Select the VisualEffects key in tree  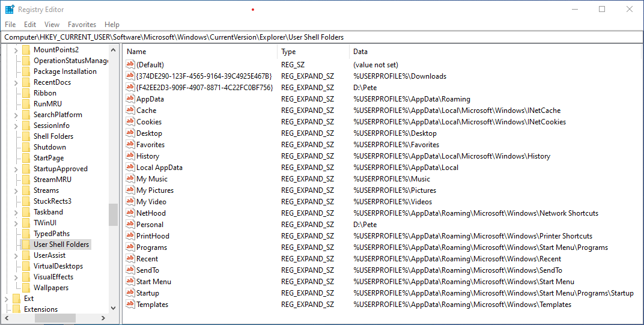click(x=53, y=277)
